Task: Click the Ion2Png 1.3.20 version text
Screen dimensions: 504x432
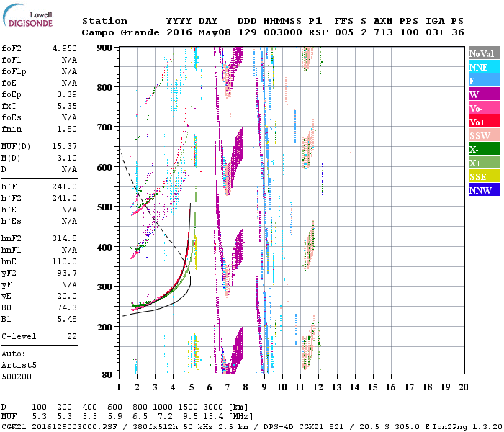Action: pos(467,426)
